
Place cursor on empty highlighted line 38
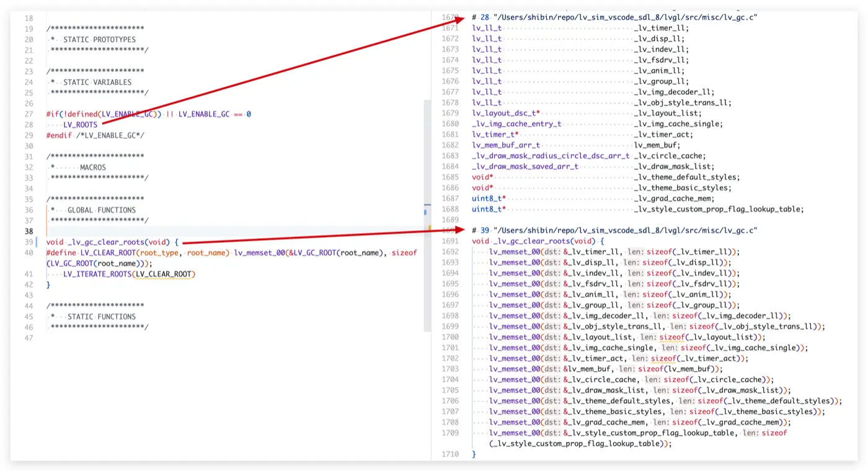186,231
